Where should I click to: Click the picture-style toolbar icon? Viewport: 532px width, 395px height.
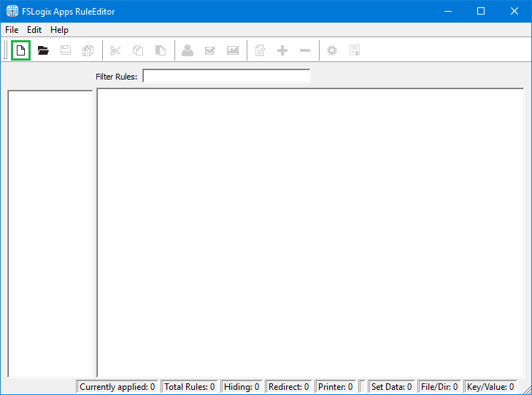(x=233, y=50)
